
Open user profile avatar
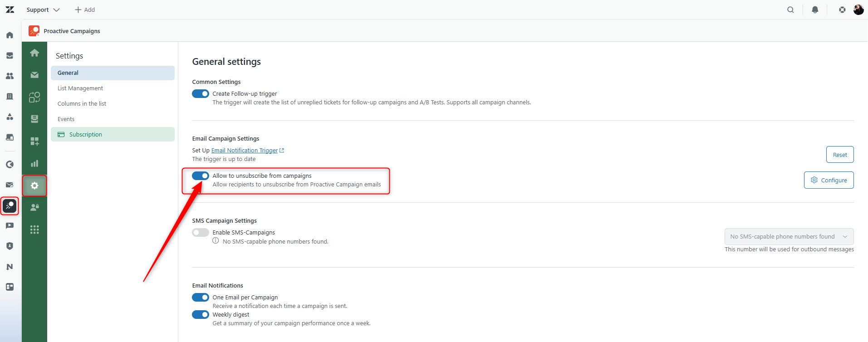(858, 10)
